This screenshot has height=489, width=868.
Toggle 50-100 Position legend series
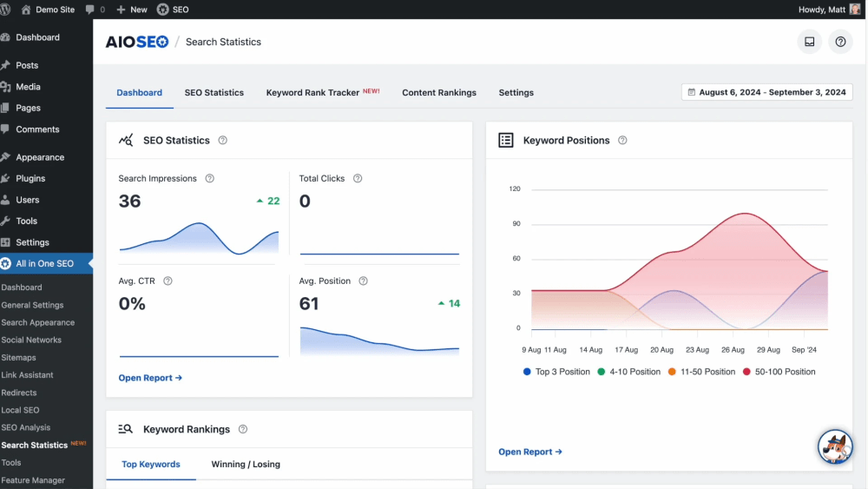coord(779,372)
